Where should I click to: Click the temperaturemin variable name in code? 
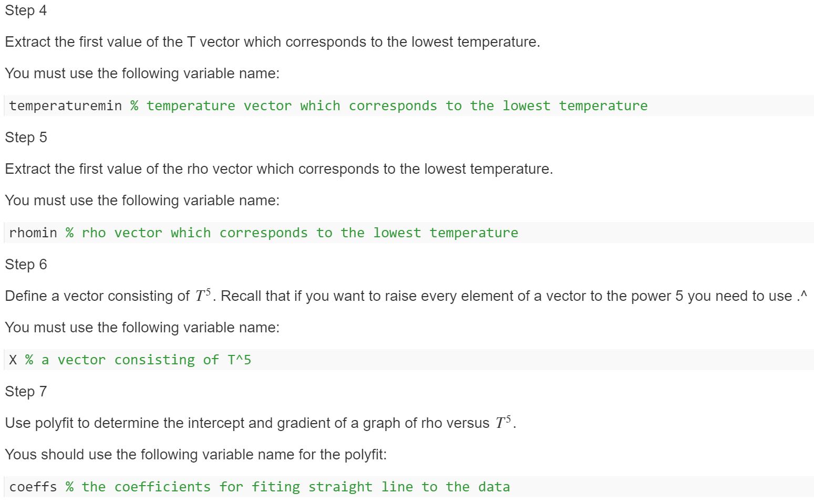66,106
